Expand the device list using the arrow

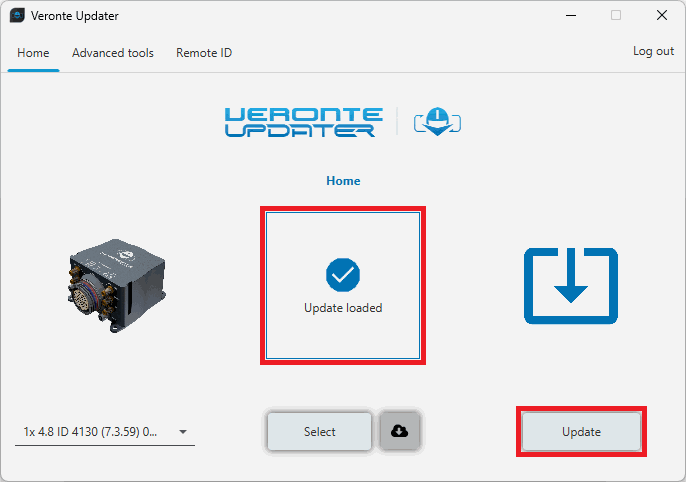(x=183, y=432)
